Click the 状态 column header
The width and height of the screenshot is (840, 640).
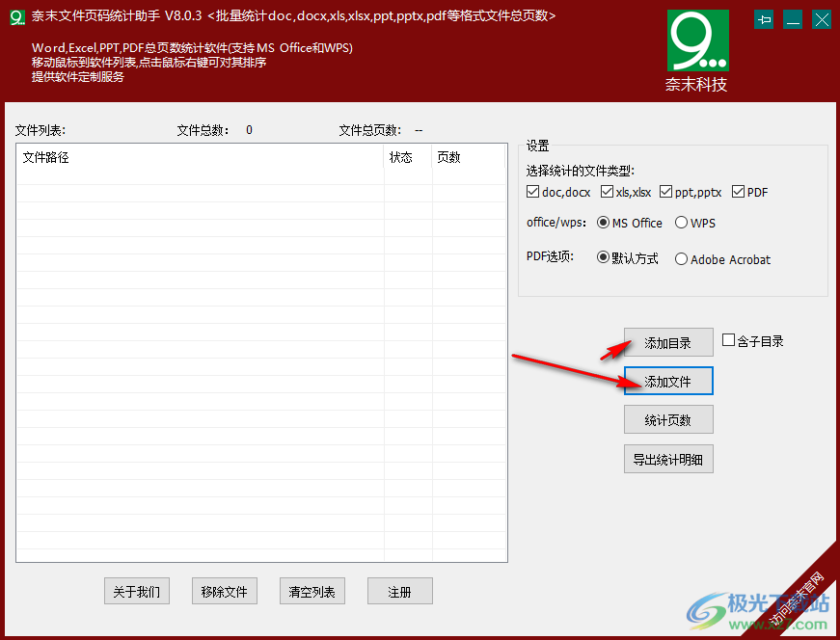coord(408,157)
